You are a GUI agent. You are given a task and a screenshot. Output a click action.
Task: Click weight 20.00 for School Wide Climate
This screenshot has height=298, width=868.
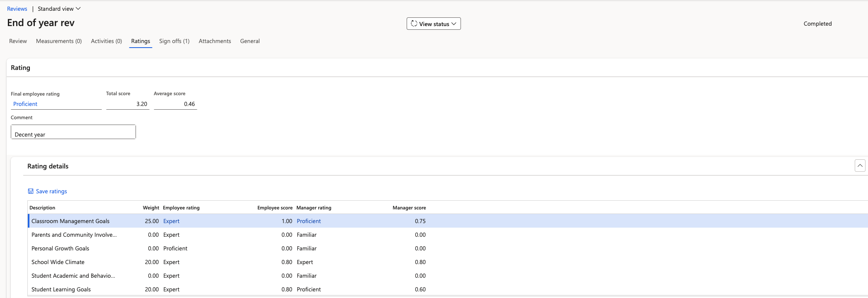coord(152,262)
